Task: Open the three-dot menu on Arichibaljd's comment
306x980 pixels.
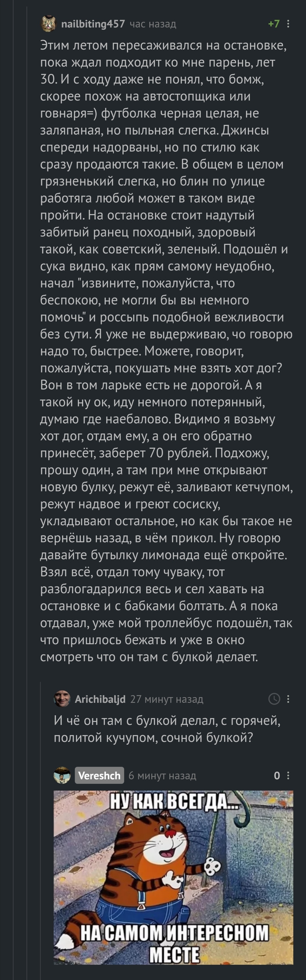Action: point(288,699)
